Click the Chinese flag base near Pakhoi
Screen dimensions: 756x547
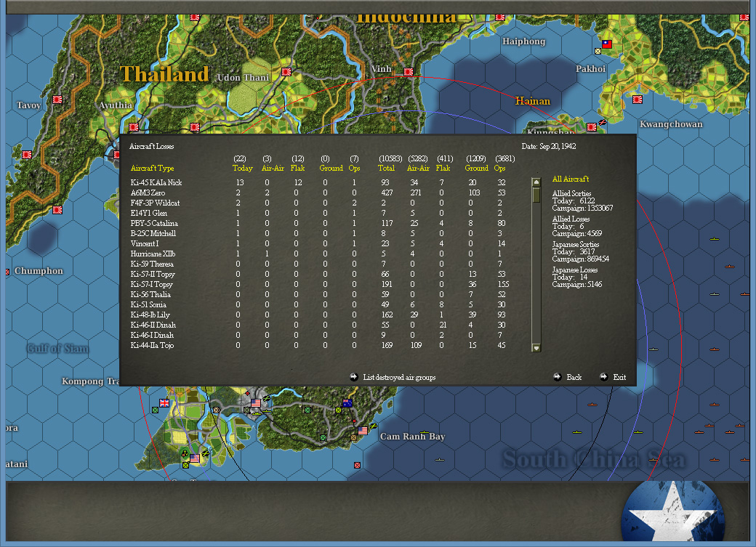tap(606, 44)
